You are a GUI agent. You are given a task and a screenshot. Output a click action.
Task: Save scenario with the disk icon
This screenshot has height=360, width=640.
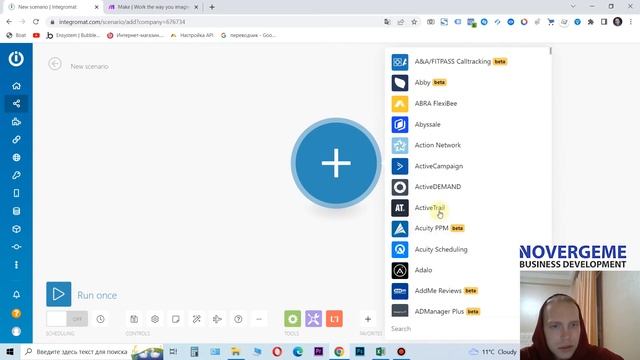134,319
